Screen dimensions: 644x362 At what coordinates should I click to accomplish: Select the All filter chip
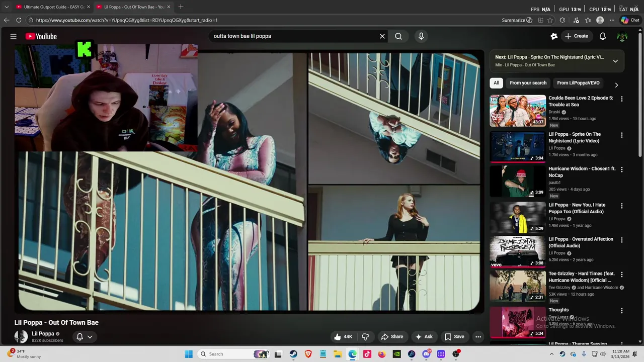(497, 83)
